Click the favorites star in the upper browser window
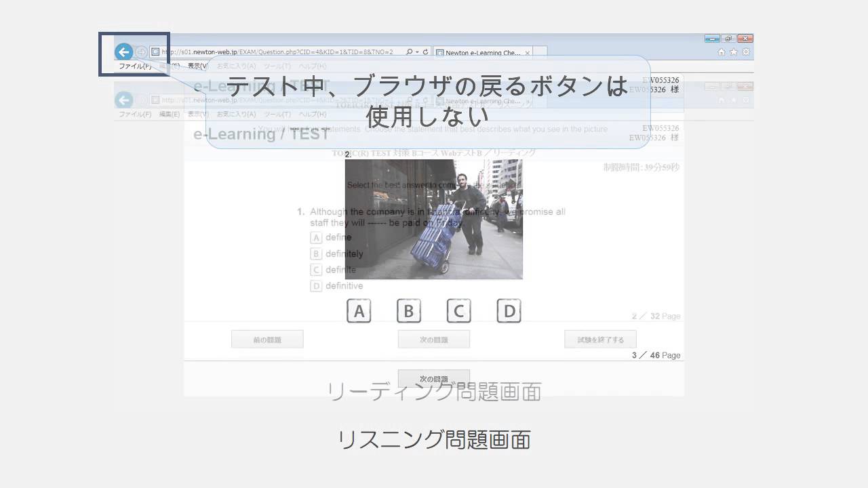The image size is (868, 488). (x=734, y=52)
